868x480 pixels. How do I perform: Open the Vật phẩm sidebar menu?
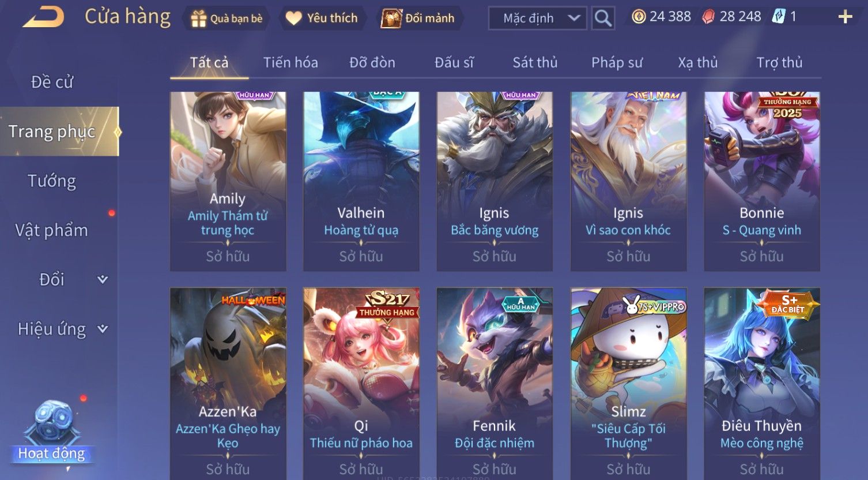pos(52,230)
